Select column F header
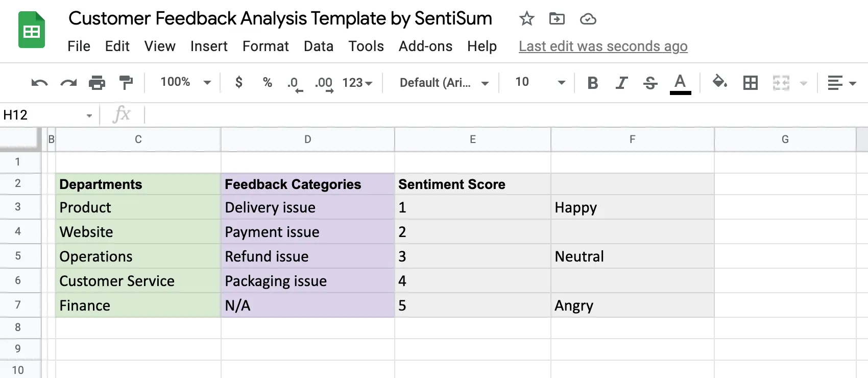This screenshot has width=868, height=378. [633, 139]
